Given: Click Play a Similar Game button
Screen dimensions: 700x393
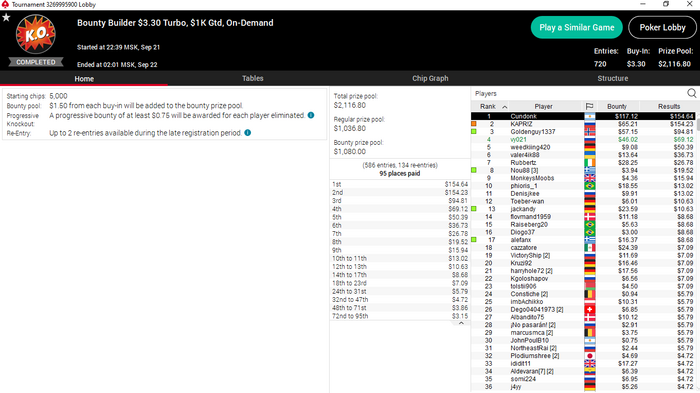Looking at the screenshot, I should (577, 27).
